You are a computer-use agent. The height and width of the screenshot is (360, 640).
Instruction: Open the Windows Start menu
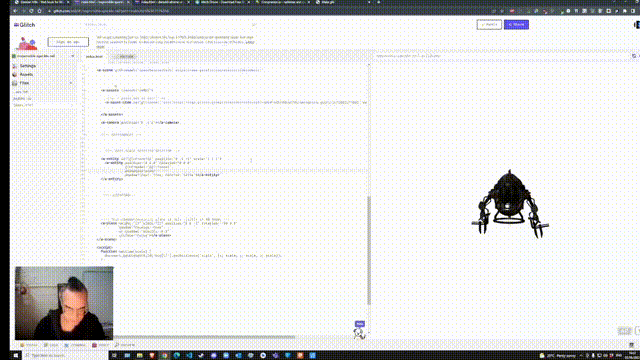click(x=16, y=356)
